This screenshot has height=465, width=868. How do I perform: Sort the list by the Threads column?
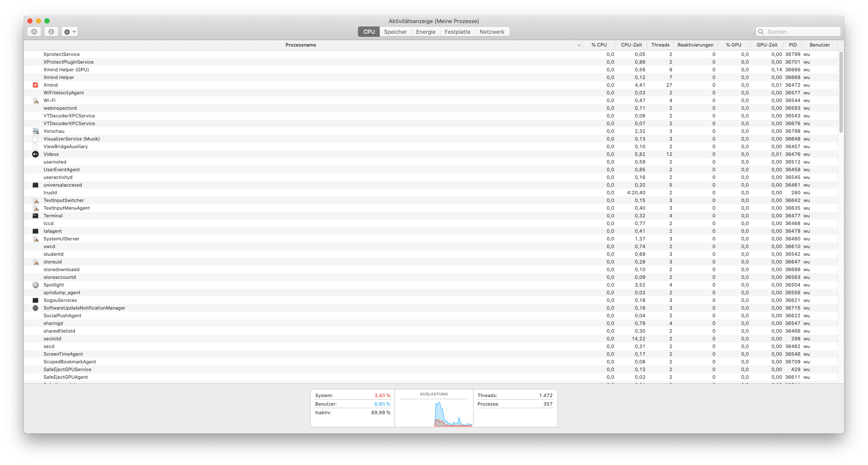pyautogui.click(x=660, y=45)
